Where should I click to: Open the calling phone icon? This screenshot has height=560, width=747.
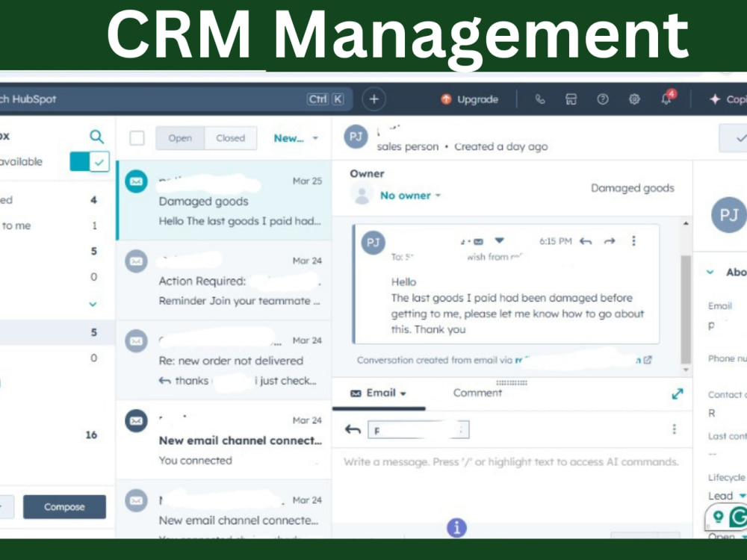click(x=540, y=99)
